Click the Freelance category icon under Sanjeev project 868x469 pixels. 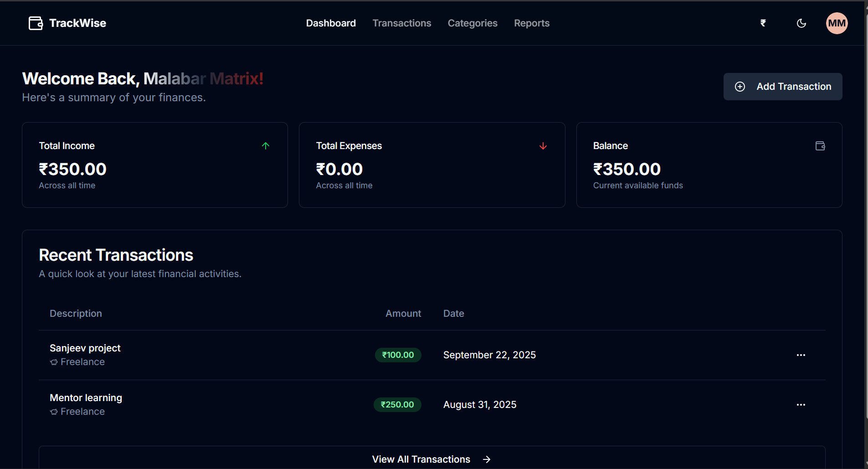(53, 361)
